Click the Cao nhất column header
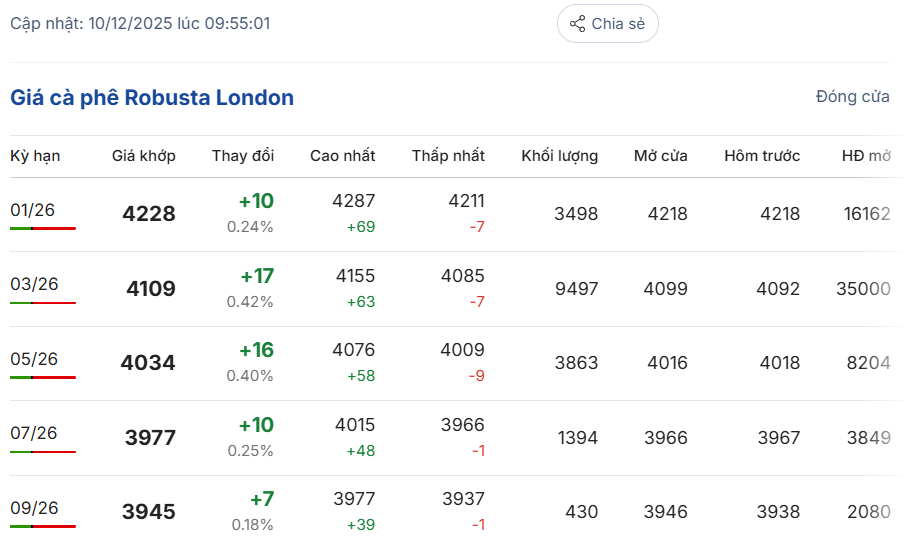 (x=342, y=156)
